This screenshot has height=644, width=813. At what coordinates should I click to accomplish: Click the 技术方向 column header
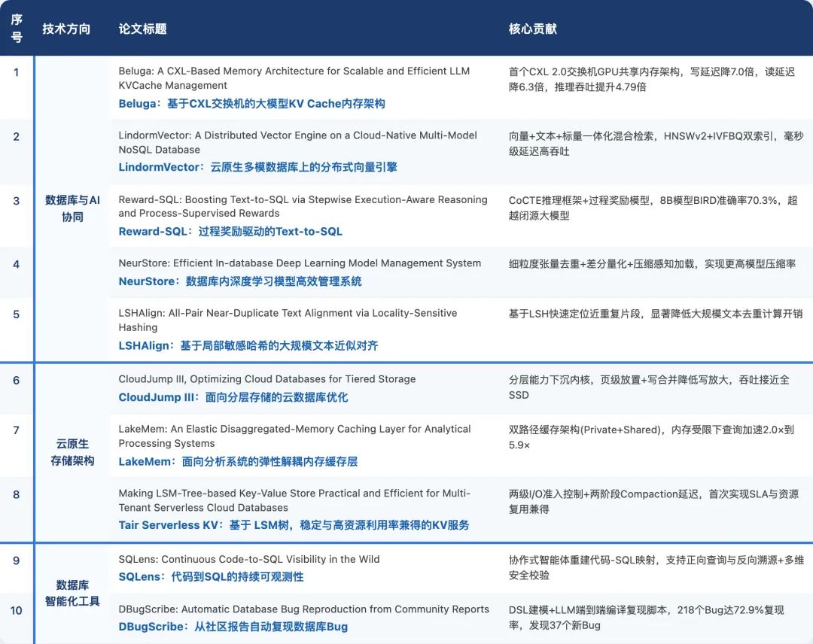[66, 29]
